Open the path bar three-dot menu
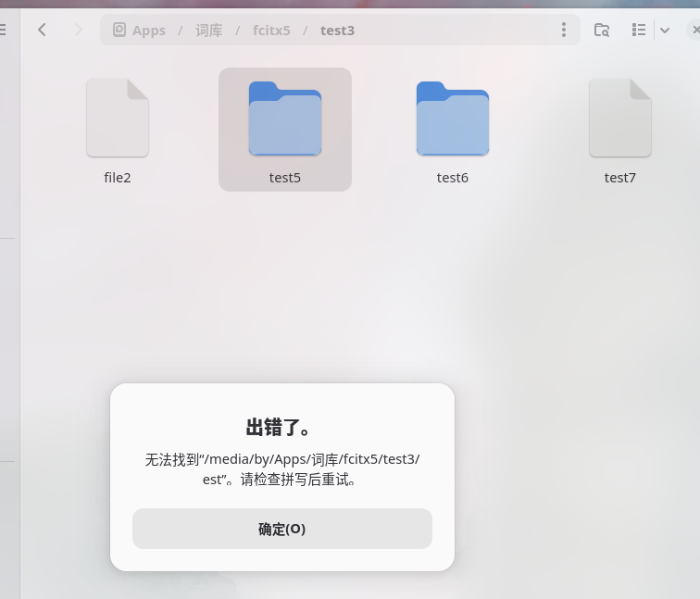This screenshot has height=599, width=700. 563,30
